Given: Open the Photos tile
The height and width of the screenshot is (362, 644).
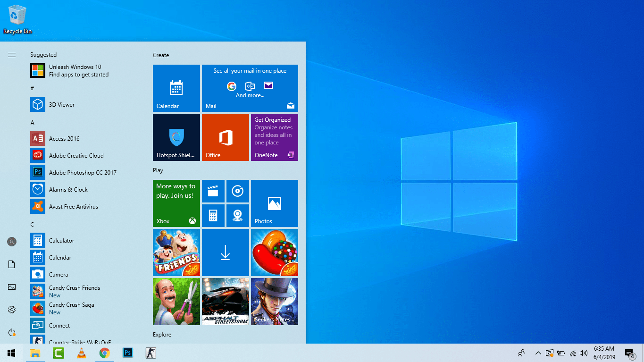Looking at the screenshot, I should (275, 203).
